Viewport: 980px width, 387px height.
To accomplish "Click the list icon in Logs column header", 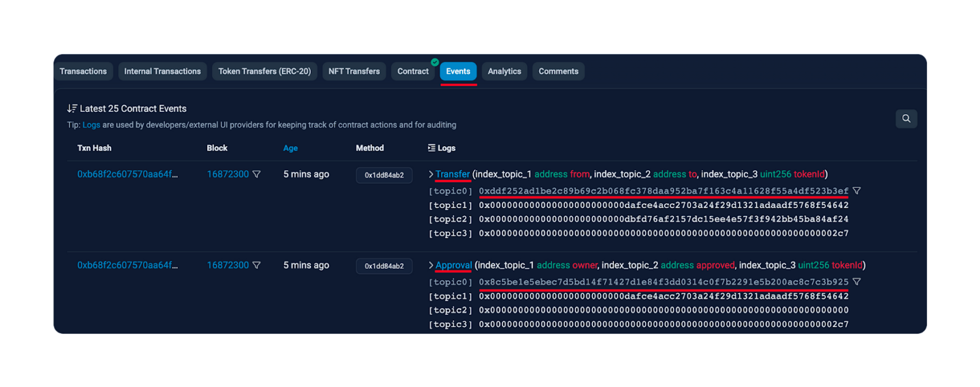I will point(431,148).
